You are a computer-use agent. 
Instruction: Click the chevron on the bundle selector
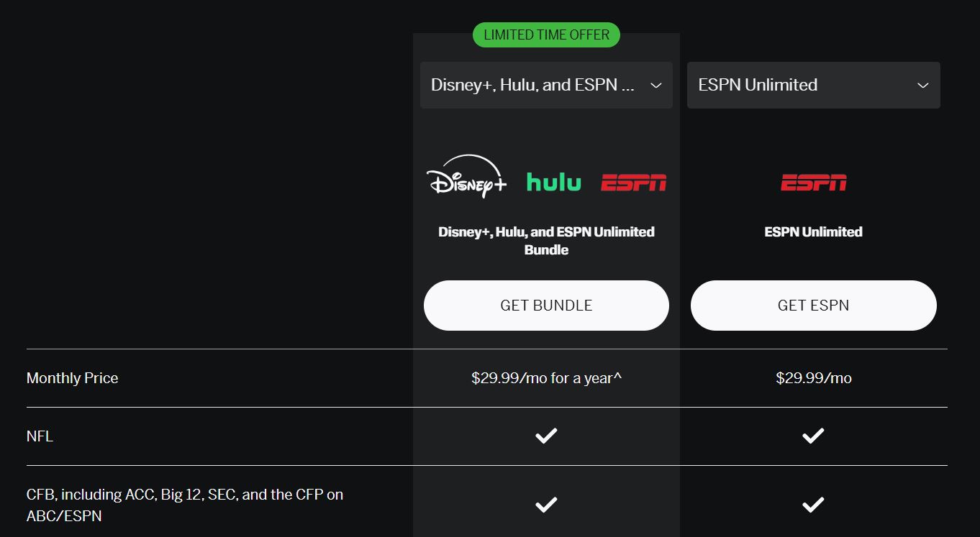pos(655,85)
